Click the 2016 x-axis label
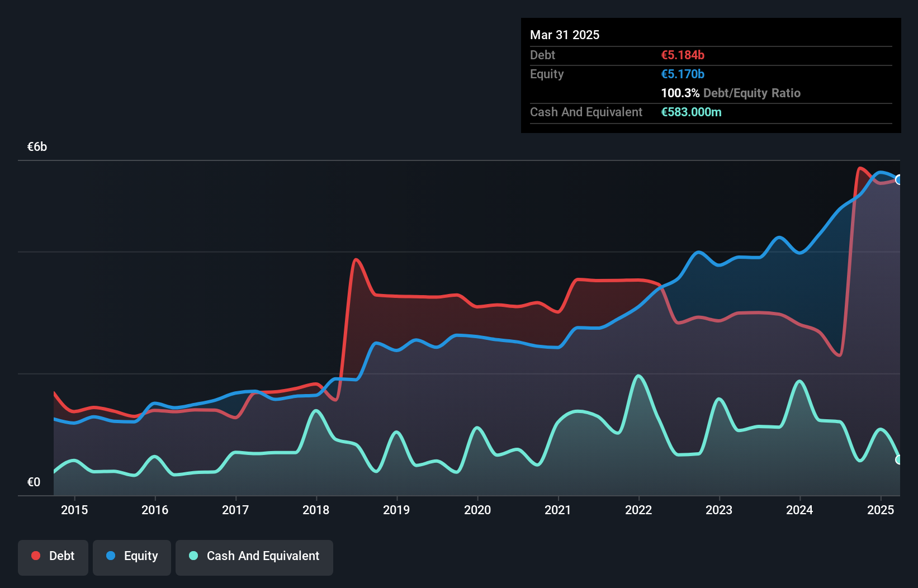This screenshot has height=588, width=918. pos(155,510)
